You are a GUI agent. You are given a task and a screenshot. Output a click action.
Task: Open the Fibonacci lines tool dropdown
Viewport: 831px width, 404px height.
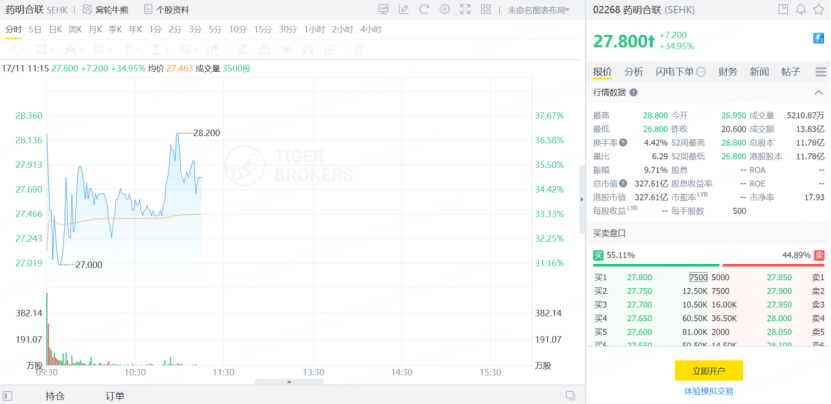coord(99,49)
